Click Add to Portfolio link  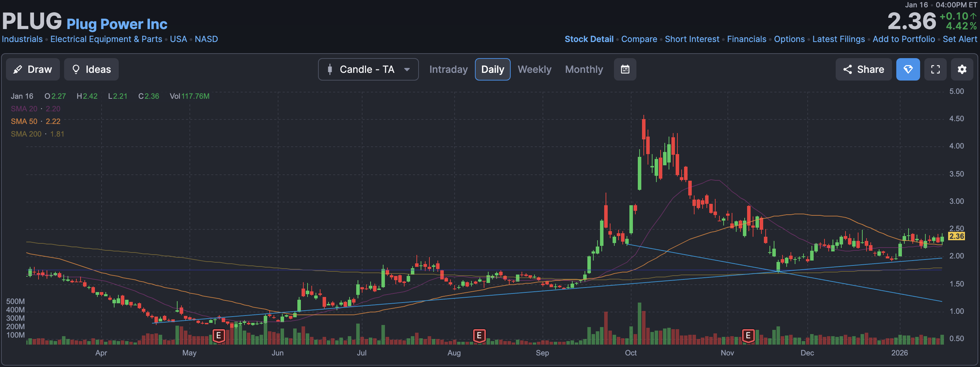coord(904,39)
